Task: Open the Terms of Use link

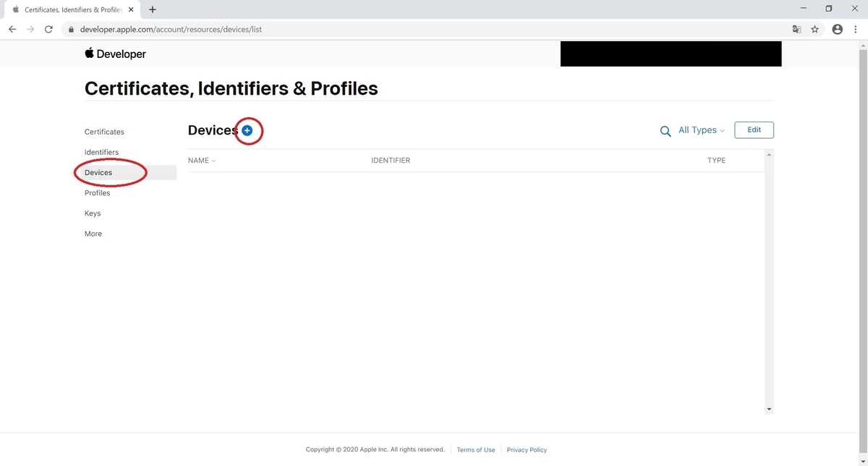Action: [476, 450]
